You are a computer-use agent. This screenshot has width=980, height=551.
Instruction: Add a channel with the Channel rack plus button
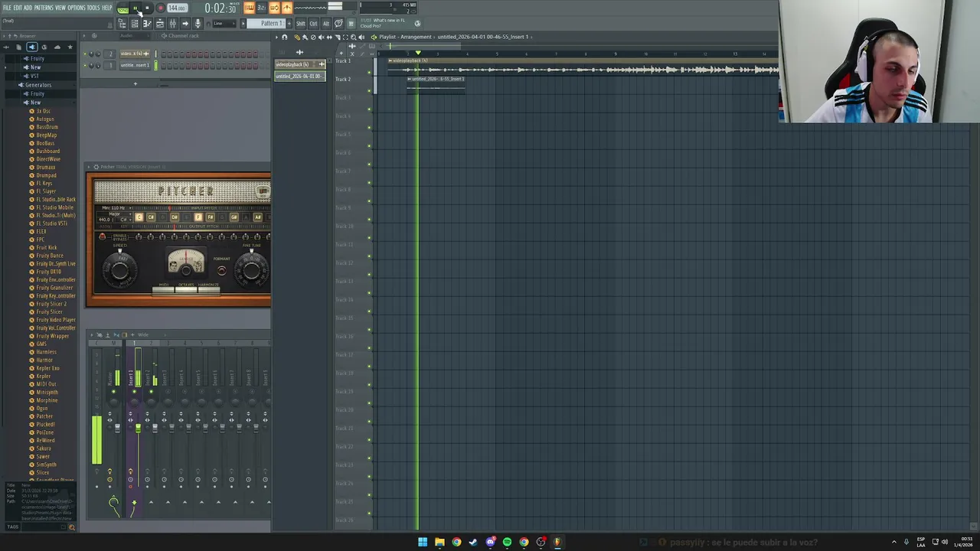[x=136, y=83]
